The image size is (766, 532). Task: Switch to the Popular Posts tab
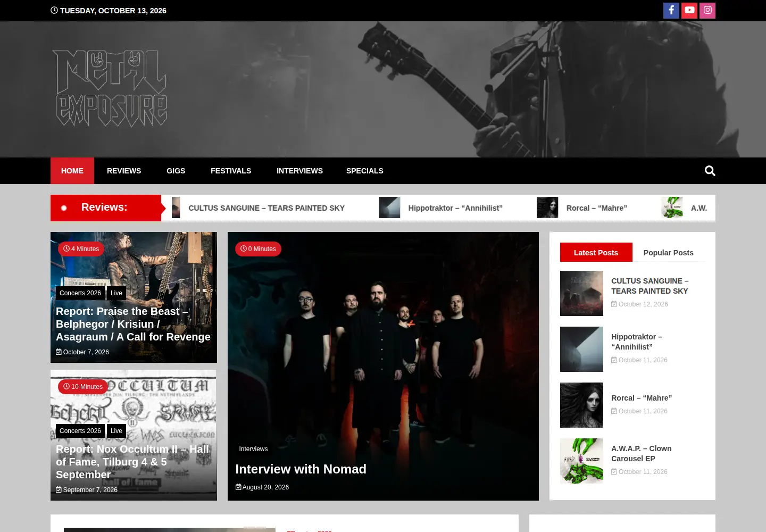(x=669, y=253)
